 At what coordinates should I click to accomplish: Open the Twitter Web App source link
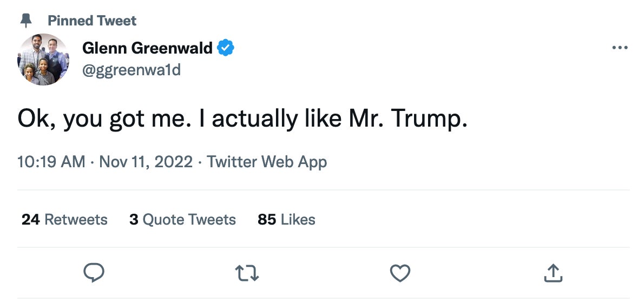pyautogui.click(x=267, y=162)
